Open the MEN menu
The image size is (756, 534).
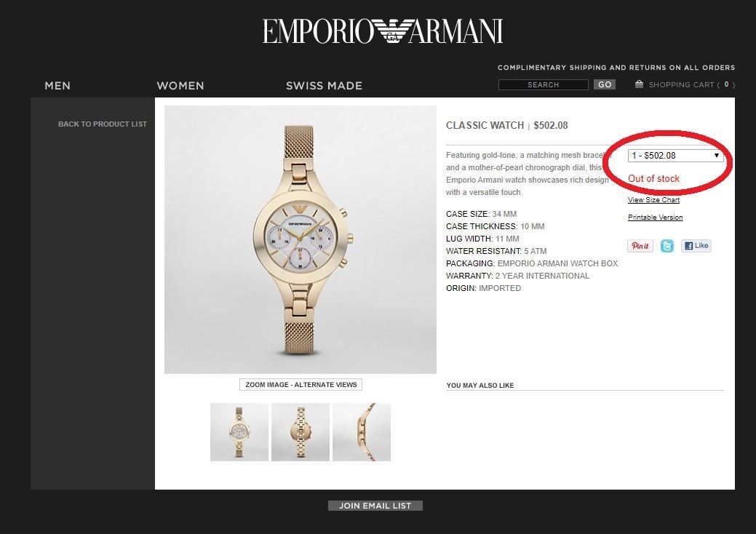tap(57, 86)
